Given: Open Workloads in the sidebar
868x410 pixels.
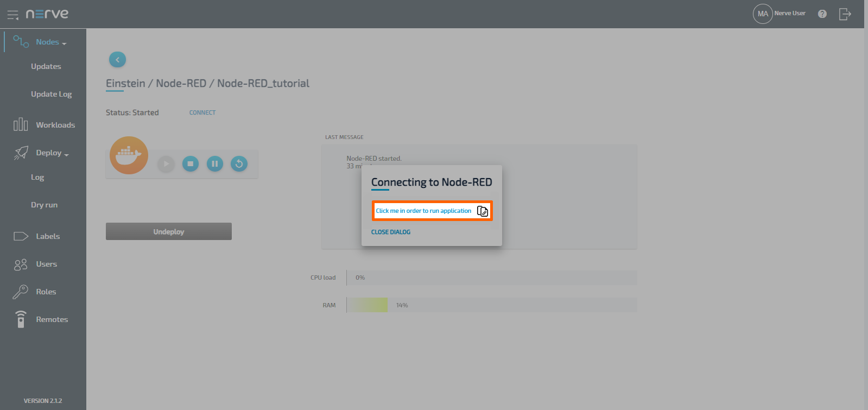Looking at the screenshot, I should 55,125.
